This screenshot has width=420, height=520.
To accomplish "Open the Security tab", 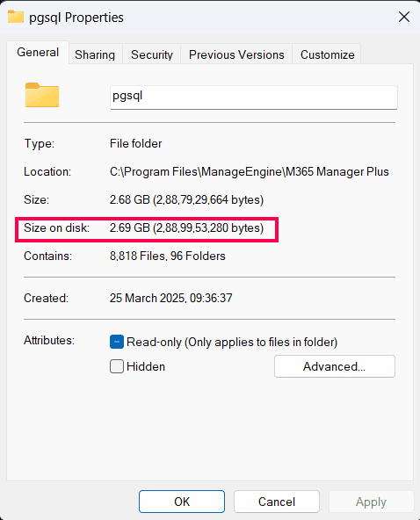I will click(x=152, y=54).
